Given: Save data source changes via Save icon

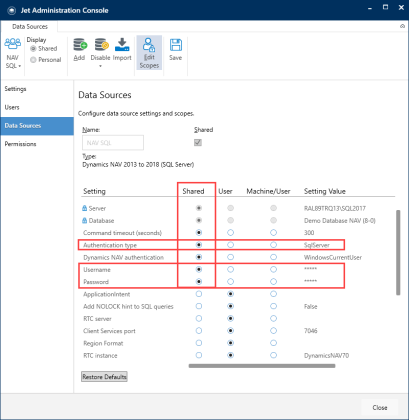Looking at the screenshot, I should click(x=175, y=45).
